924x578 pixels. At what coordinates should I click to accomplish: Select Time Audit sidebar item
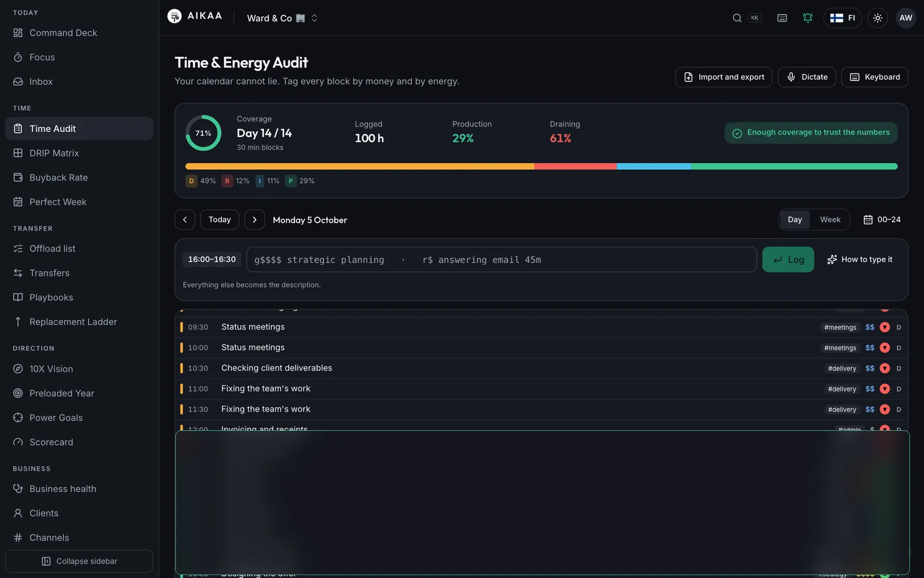79,128
